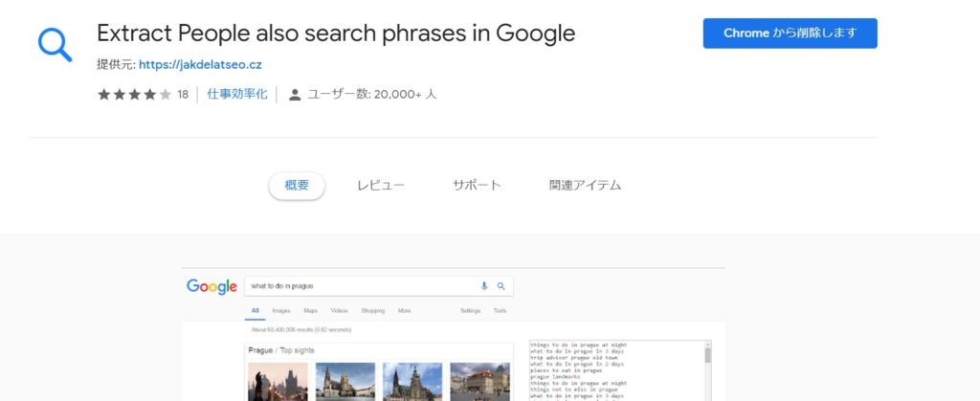Switch to the サポート tab

[477, 186]
